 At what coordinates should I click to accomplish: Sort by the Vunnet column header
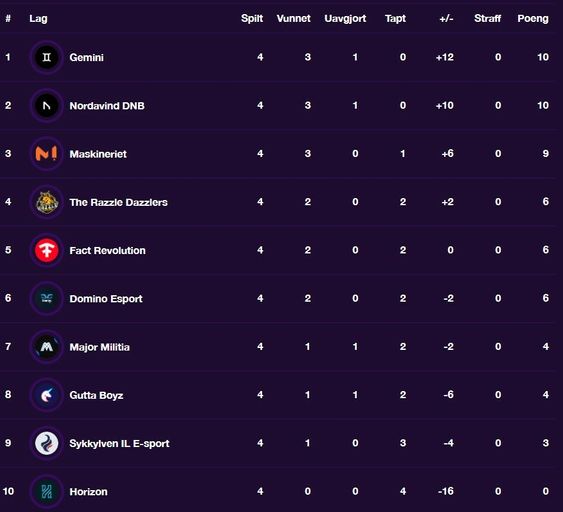click(x=293, y=18)
